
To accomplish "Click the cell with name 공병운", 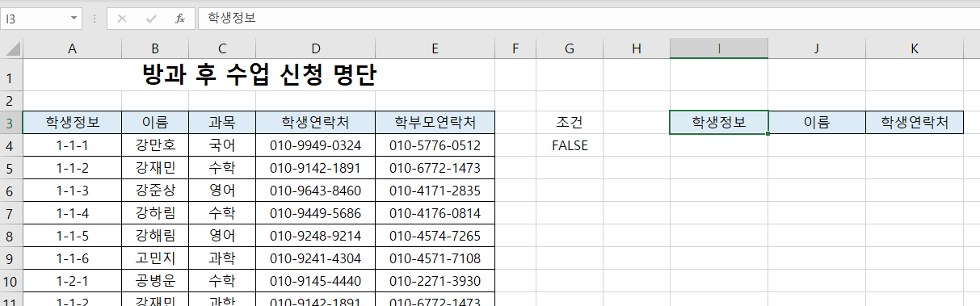I will point(155,281).
